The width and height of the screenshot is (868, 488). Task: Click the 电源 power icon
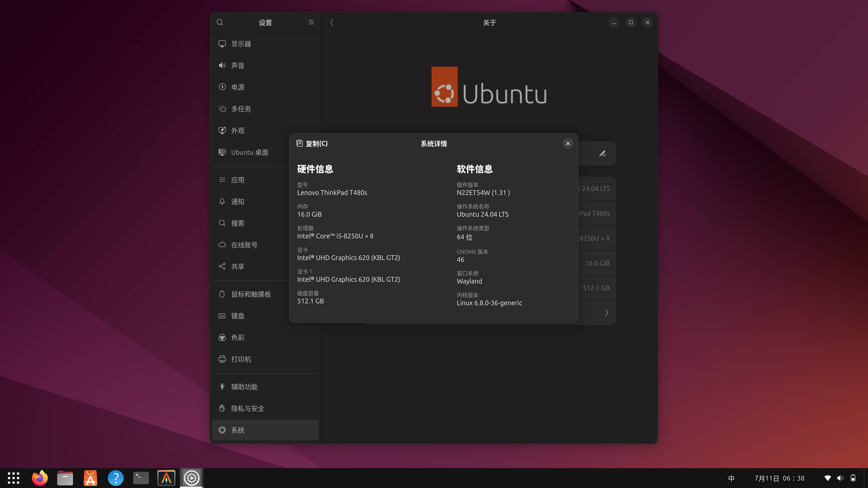pos(222,87)
